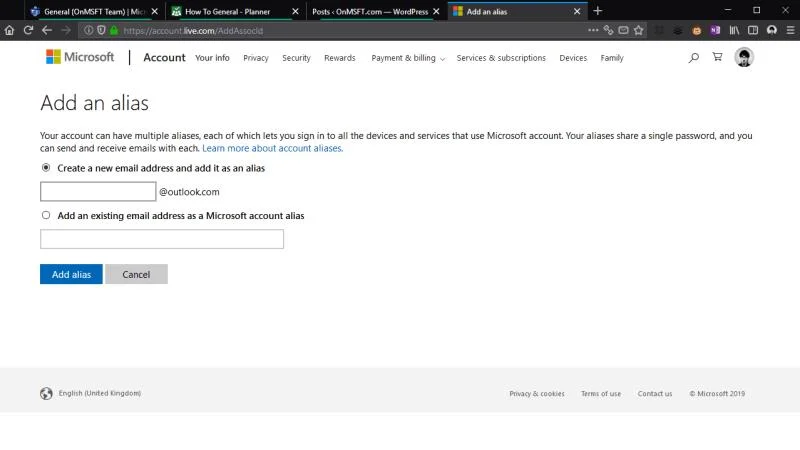The height and width of the screenshot is (450, 800).
Task: Expand the Payment & billing dropdown
Action: [408, 58]
